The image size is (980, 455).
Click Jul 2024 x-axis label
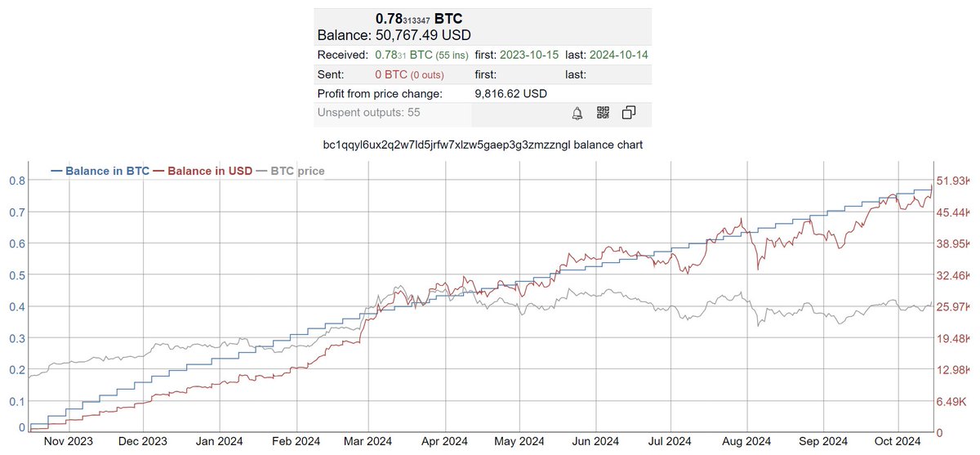click(x=670, y=441)
